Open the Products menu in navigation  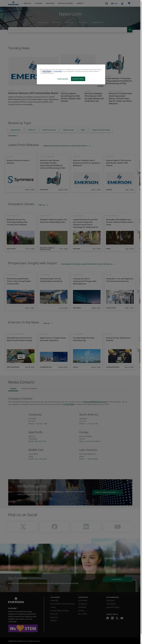pos(27,3)
